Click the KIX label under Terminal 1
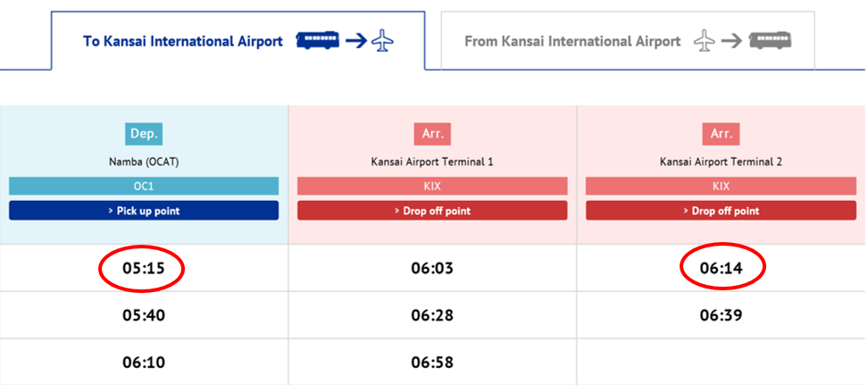 pos(432,186)
